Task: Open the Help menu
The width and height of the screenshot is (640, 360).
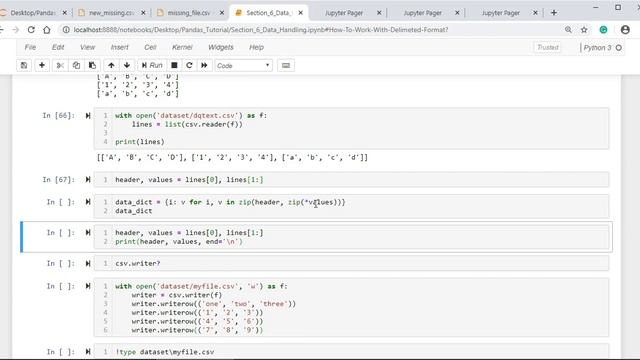Action: click(256, 47)
